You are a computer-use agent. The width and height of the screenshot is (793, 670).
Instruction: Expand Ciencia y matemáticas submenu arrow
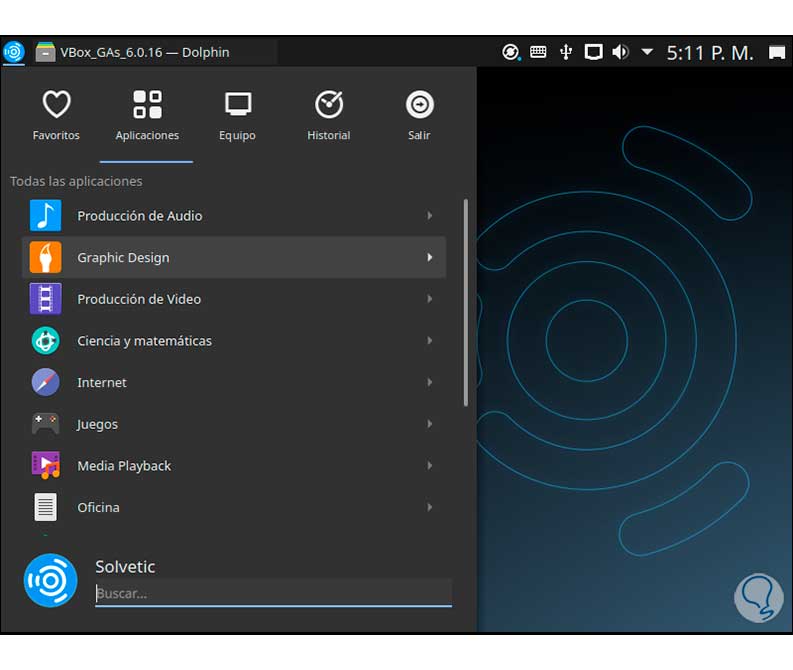point(429,340)
